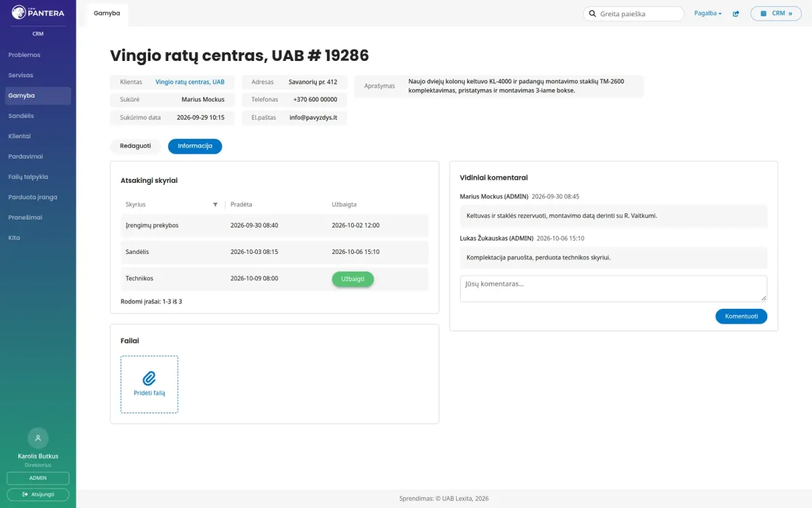Select the Redaguoti tab
Viewport: 812px width, 508px height.
(x=135, y=146)
